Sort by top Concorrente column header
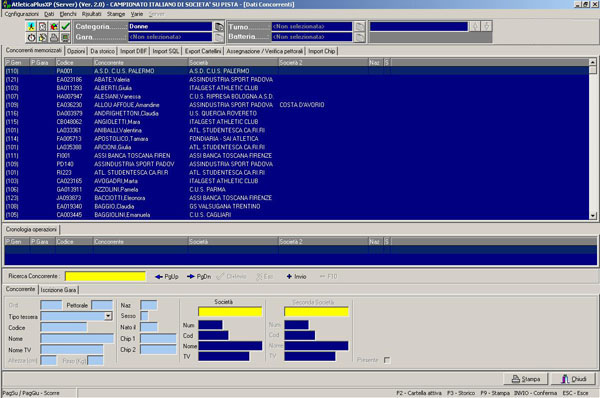This screenshot has width=600, height=398. 140,62
